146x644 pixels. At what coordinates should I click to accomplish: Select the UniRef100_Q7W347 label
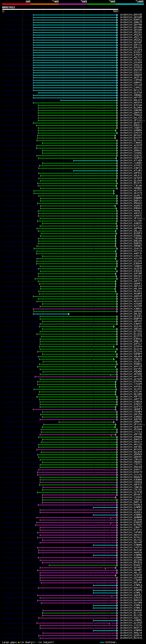point(131,404)
